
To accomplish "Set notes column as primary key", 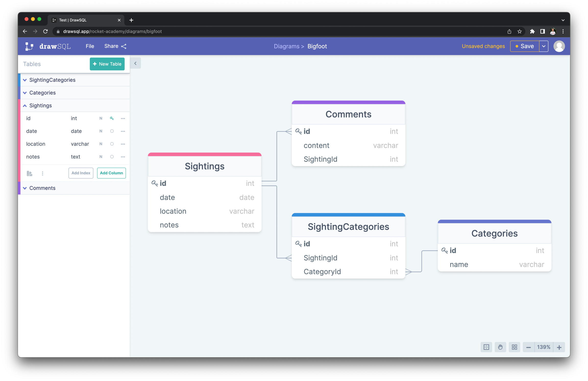I will tap(112, 157).
